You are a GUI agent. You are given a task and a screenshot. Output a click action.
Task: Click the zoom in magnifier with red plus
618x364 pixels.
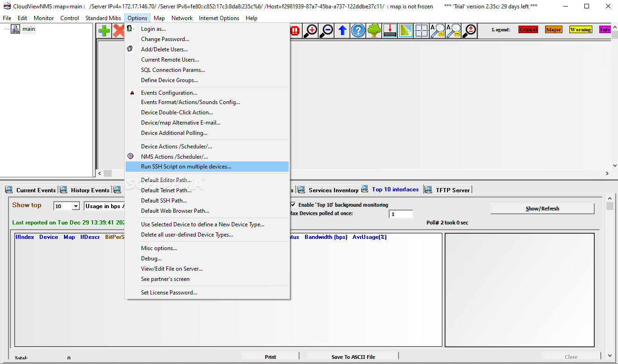(311, 31)
